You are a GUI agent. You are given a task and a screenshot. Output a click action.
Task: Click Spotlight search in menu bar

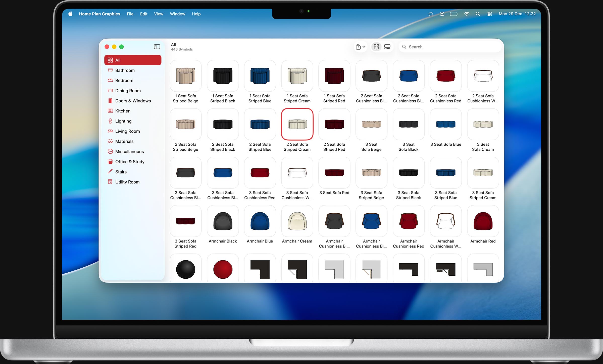click(x=478, y=14)
